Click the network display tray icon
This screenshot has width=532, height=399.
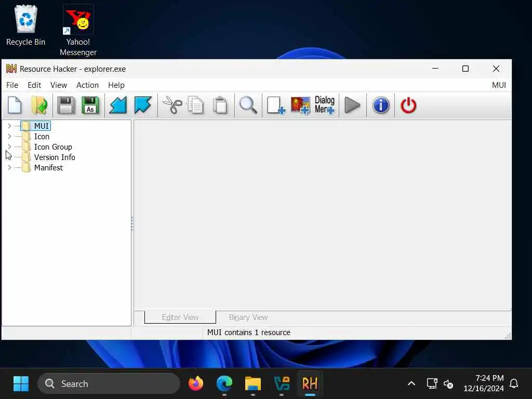432,384
